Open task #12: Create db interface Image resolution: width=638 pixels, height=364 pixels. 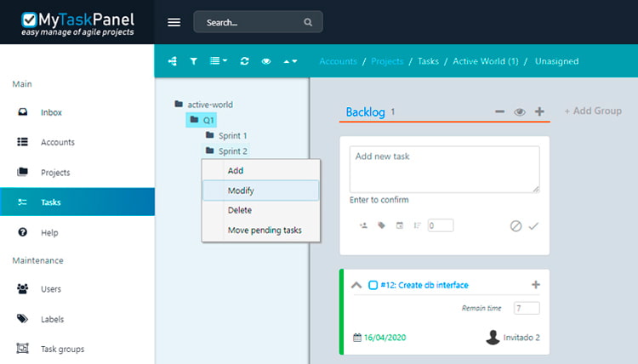pyautogui.click(x=424, y=285)
